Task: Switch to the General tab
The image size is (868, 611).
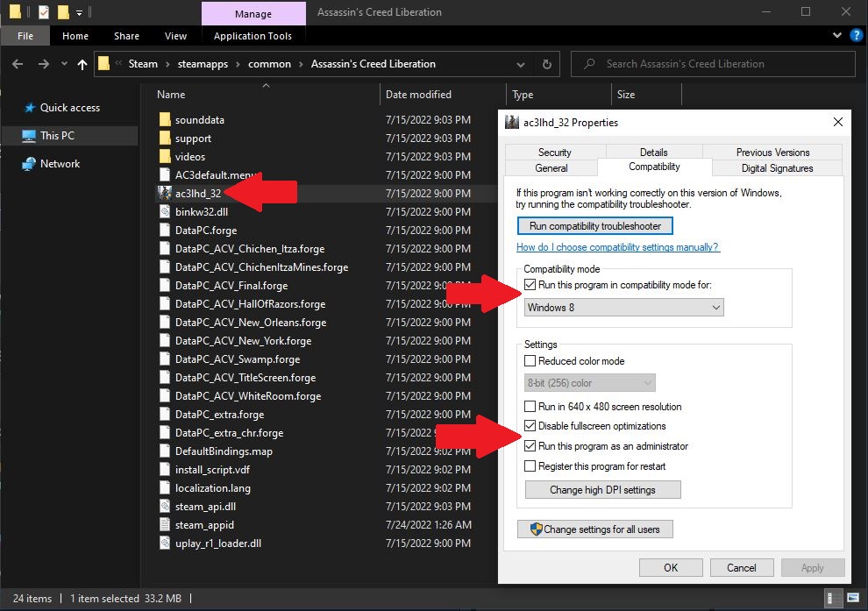Action: 551,168
